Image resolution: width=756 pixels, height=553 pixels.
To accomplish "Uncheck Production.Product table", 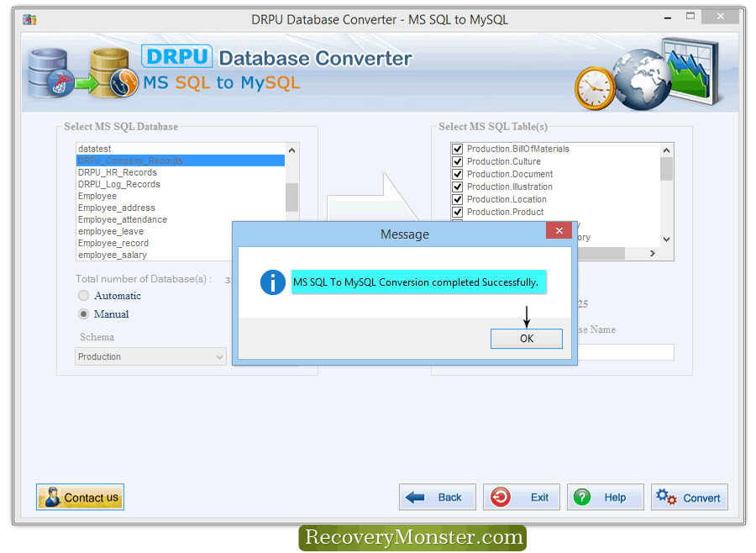I will 457,212.
